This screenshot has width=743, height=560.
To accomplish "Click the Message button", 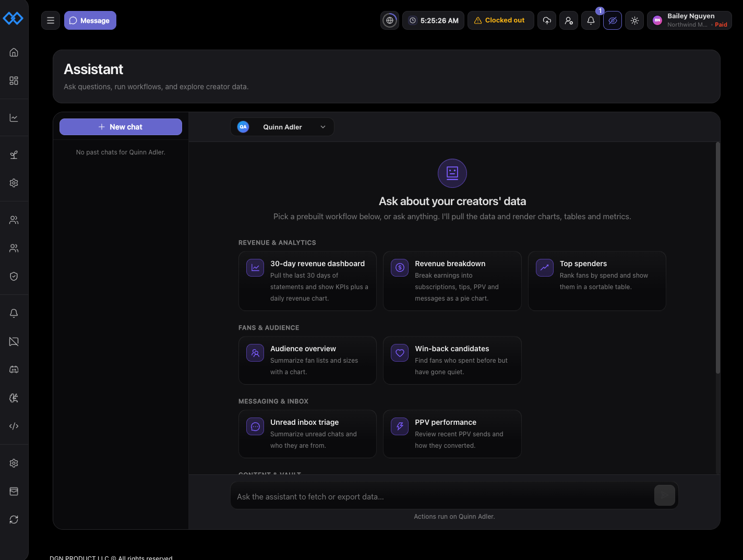I will tap(90, 20).
